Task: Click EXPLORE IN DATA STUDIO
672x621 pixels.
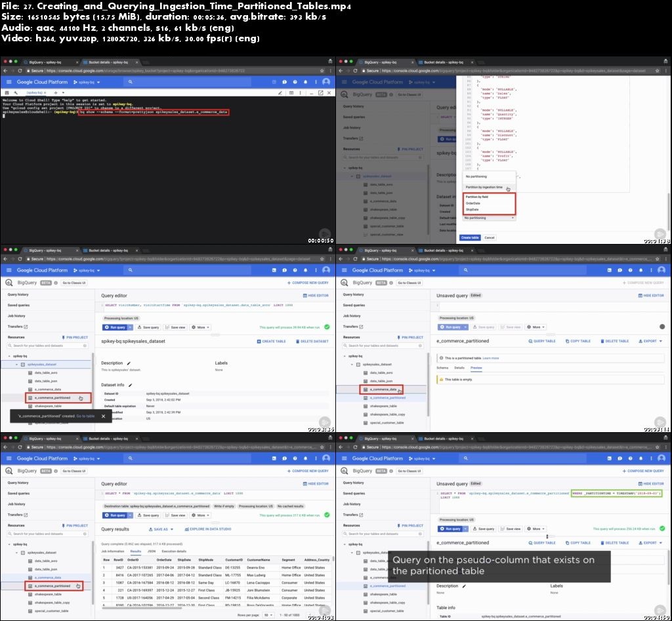Action: (x=208, y=529)
